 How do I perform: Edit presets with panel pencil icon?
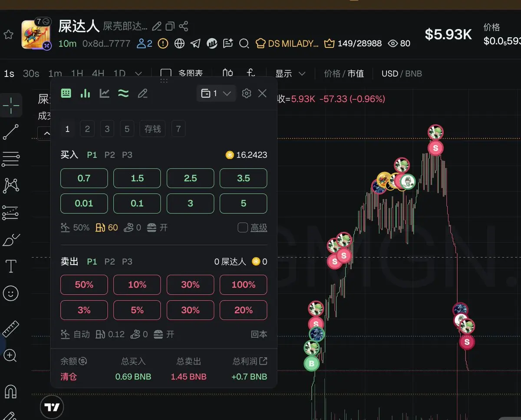tap(142, 93)
